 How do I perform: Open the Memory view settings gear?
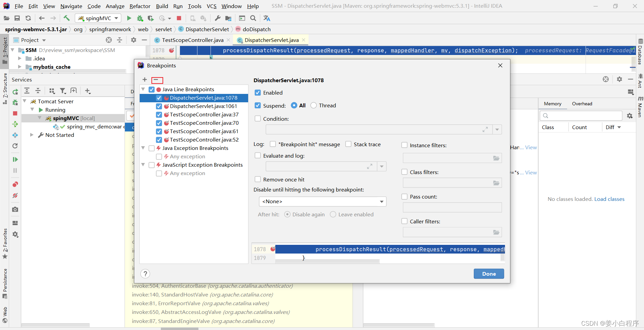[x=630, y=116]
